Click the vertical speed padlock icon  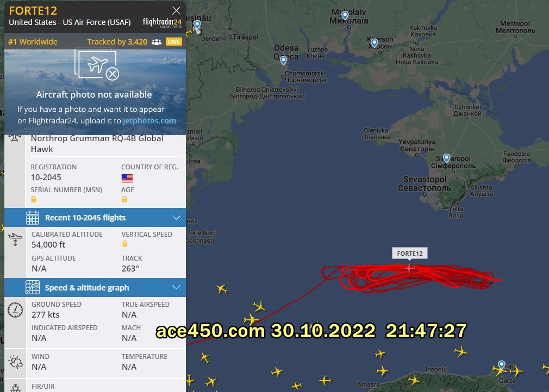click(124, 244)
